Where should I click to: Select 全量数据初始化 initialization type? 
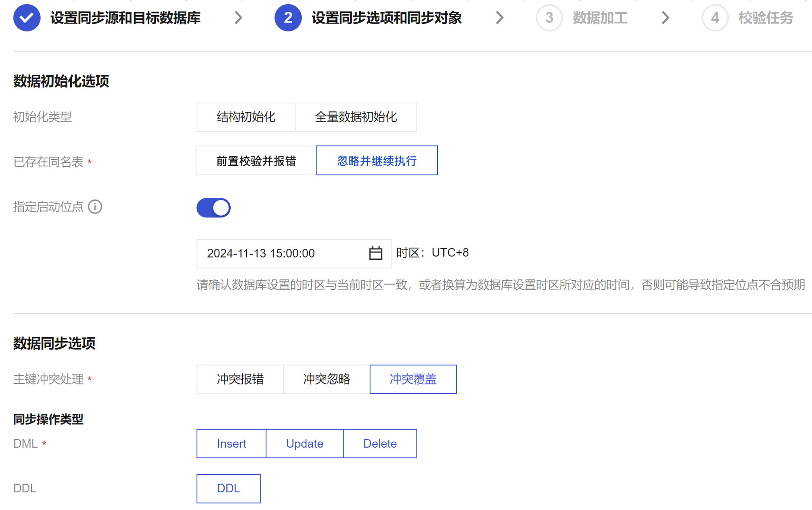pyautogui.click(x=356, y=117)
